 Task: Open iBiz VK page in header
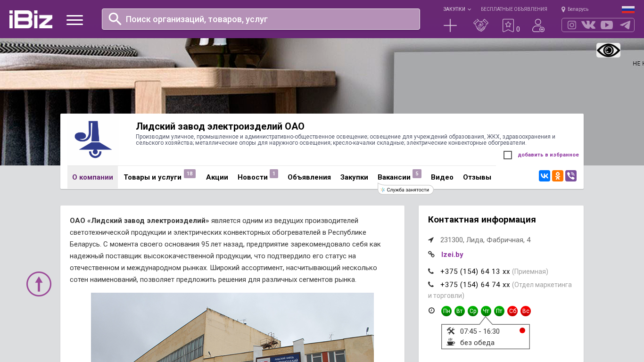pyautogui.click(x=588, y=25)
